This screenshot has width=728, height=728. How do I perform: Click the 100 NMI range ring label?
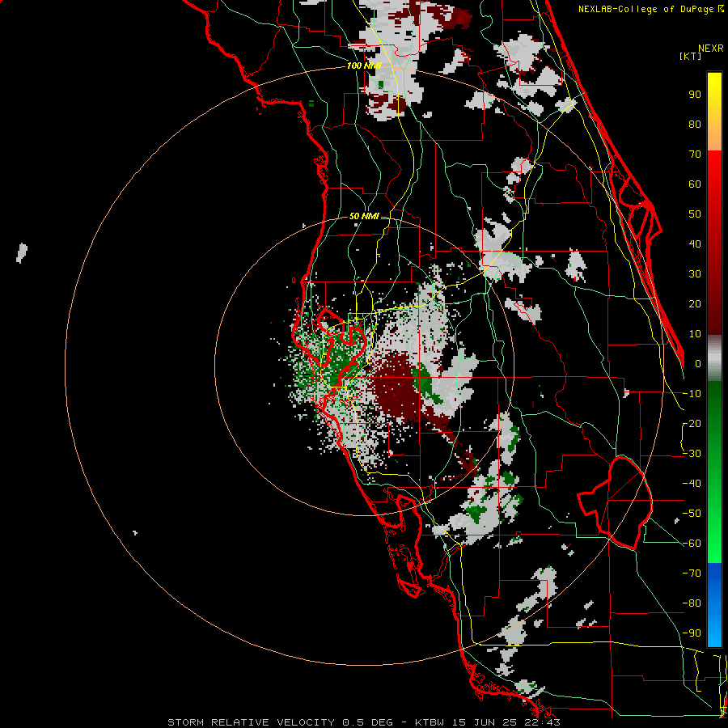tap(364, 66)
